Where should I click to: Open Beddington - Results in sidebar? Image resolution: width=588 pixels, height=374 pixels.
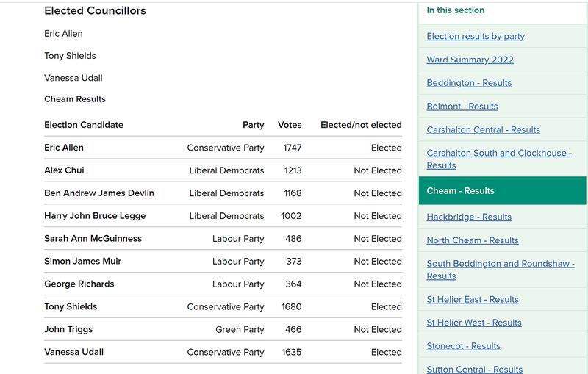[469, 83]
